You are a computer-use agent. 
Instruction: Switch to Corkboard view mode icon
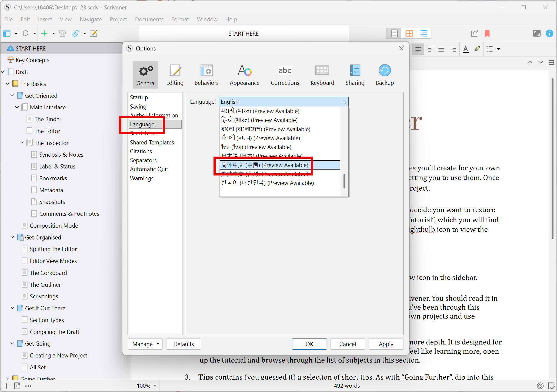point(409,33)
